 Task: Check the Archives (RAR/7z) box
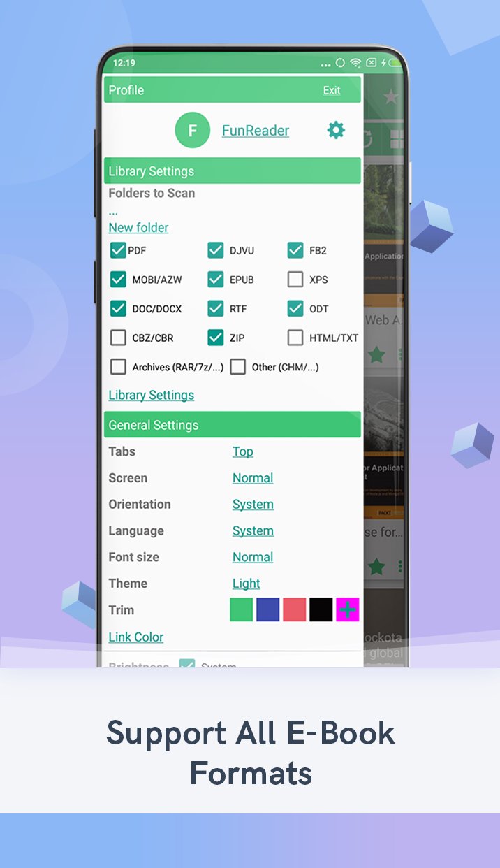pyautogui.click(x=119, y=367)
